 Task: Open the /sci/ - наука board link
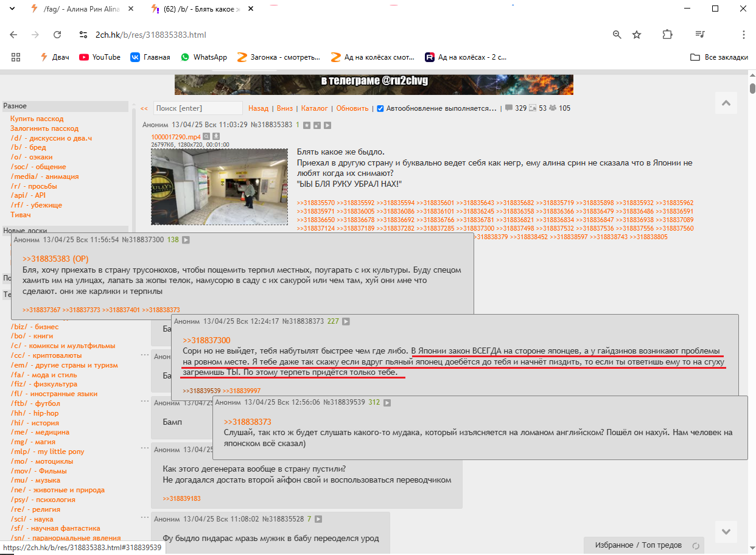pos(32,519)
